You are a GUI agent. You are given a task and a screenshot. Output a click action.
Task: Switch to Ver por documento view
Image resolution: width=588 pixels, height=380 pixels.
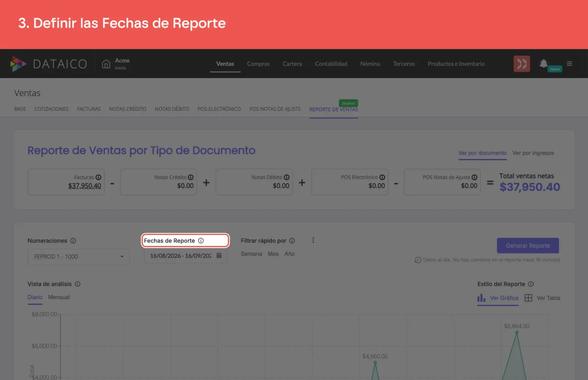(x=482, y=153)
